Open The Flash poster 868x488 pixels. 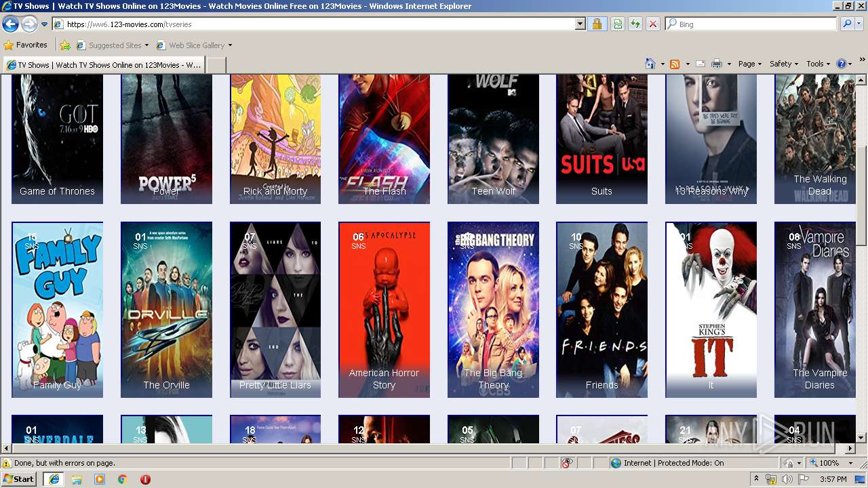(384, 139)
